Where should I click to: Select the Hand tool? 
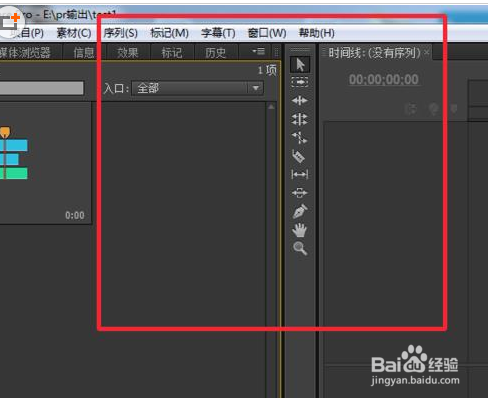click(x=300, y=230)
